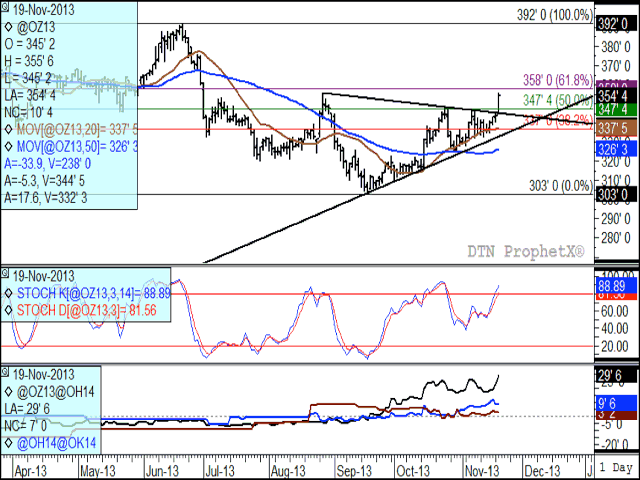Click the '@OZ13' symbol name in price legend
Screen dimensions: 640x480
(x=36, y=27)
